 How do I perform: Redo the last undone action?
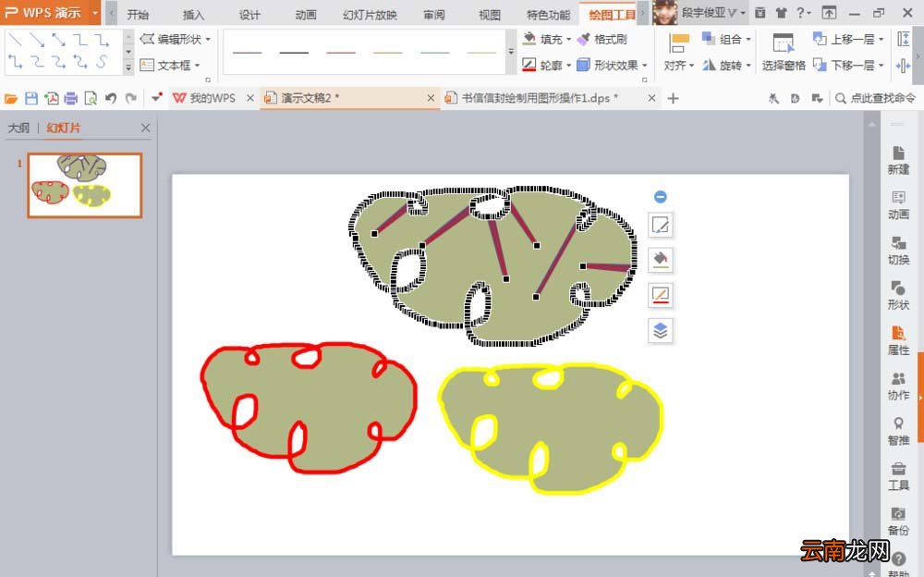(131, 98)
